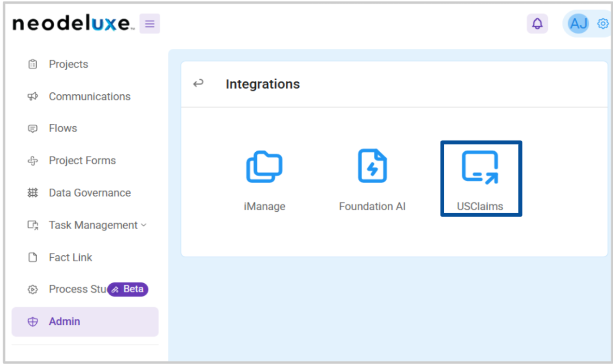This screenshot has width=613, height=364.
Task: Open Communications in the sidebar
Action: click(90, 97)
